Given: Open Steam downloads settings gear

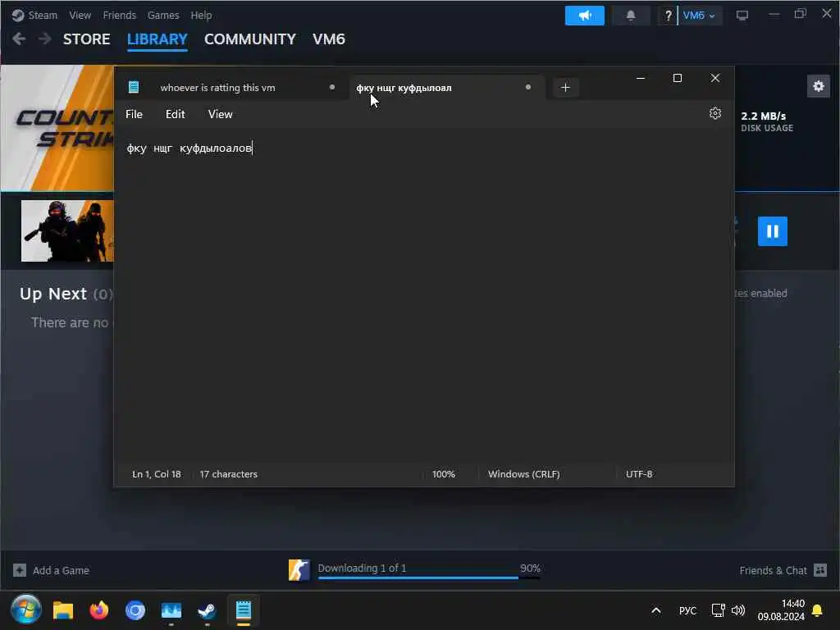Looking at the screenshot, I should [818, 86].
